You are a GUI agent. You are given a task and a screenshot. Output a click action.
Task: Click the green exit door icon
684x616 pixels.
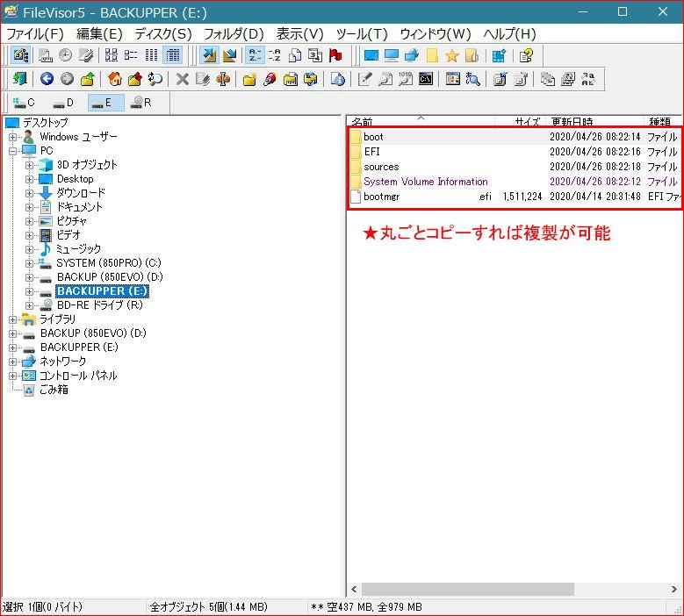19,79
